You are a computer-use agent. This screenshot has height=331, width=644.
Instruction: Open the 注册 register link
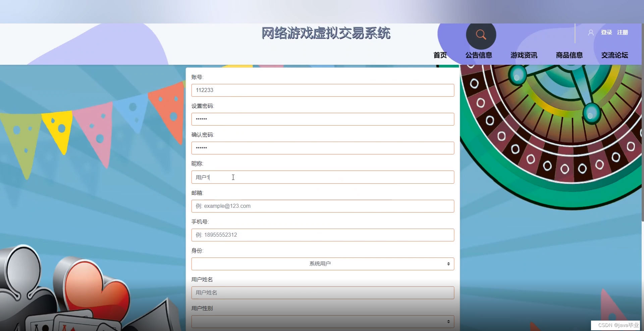[x=623, y=33]
